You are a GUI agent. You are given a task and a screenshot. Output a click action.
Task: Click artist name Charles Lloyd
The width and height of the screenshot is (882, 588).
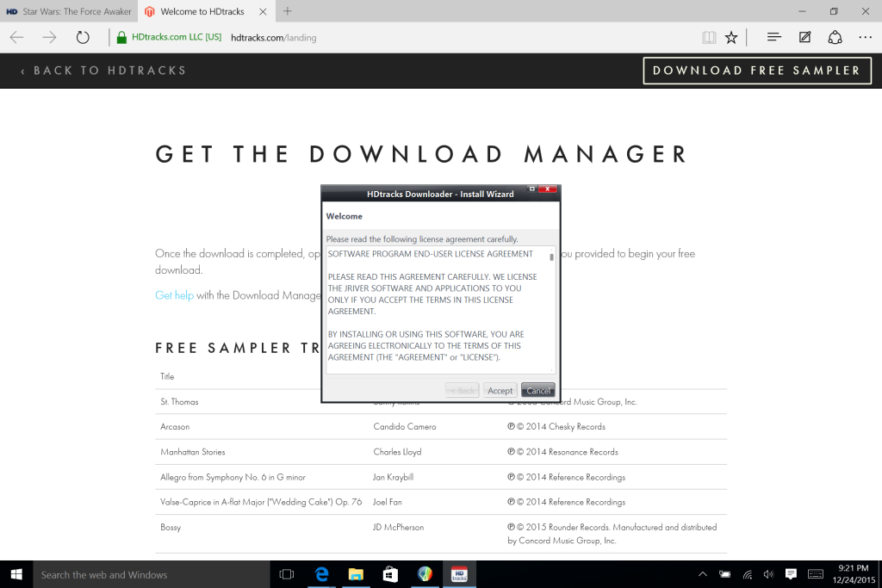(x=397, y=452)
